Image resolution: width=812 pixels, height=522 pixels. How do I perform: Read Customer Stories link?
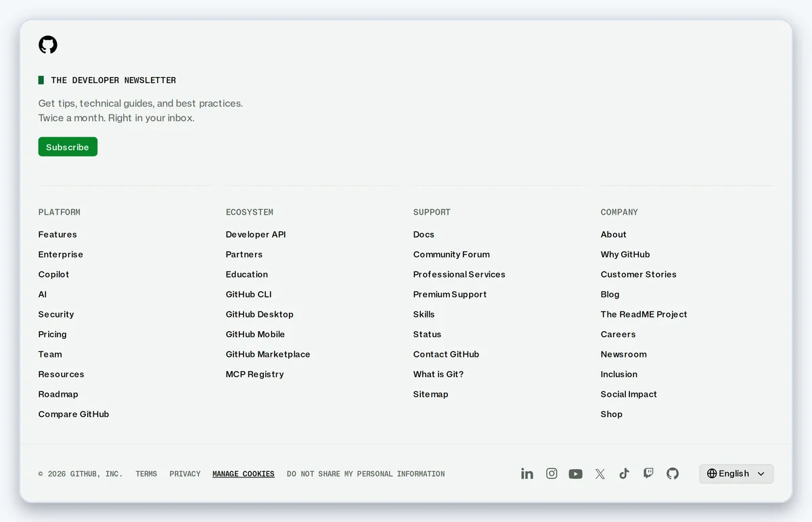point(639,274)
